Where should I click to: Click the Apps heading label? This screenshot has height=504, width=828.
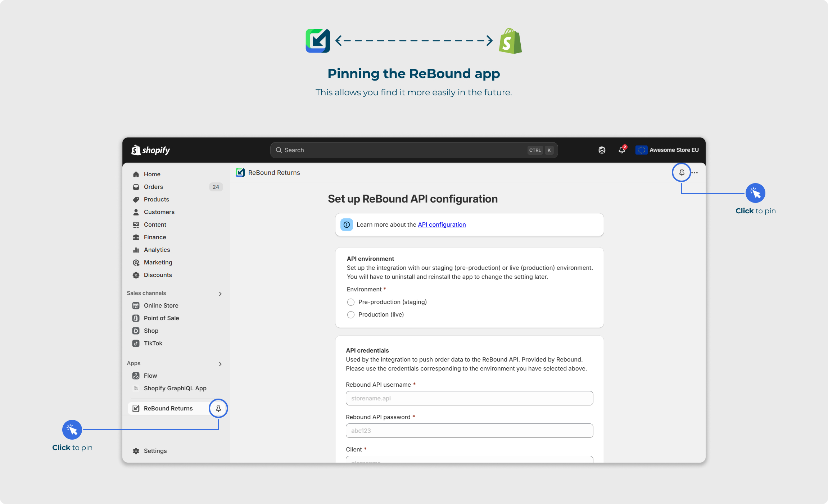coord(134,363)
